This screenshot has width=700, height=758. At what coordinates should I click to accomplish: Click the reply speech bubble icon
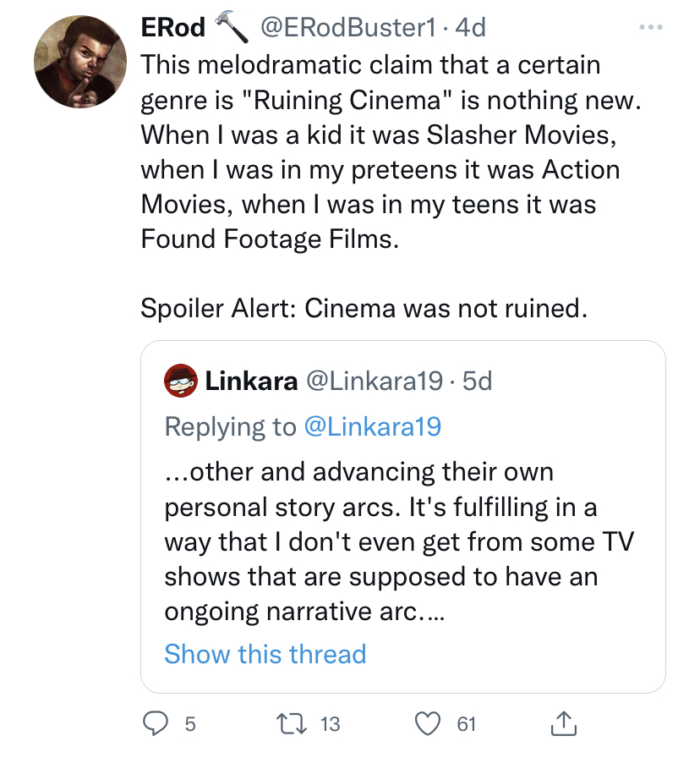(x=156, y=723)
